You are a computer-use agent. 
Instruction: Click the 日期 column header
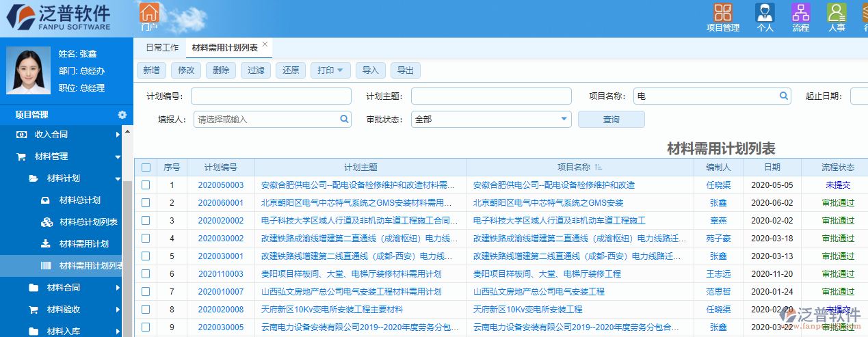tap(772, 167)
